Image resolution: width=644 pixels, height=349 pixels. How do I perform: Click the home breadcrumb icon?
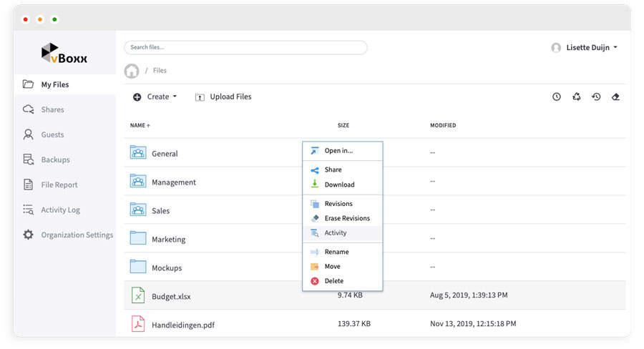pos(132,71)
